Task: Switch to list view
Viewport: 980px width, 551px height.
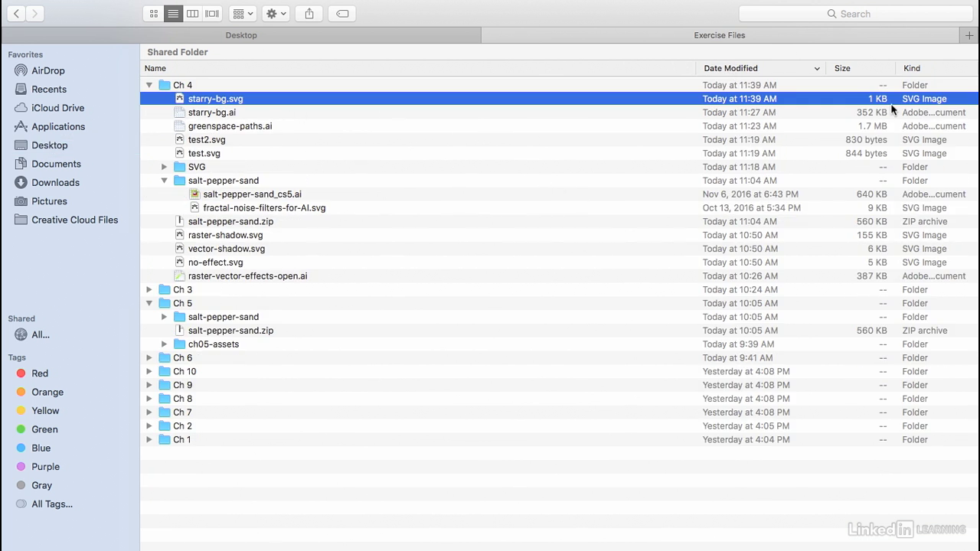Action: click(173, 14)
